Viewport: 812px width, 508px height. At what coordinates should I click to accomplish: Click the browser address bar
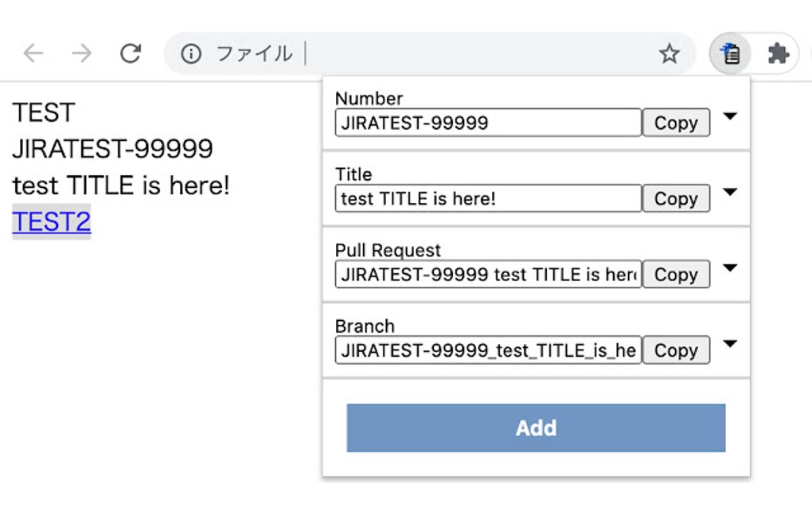[x=478, y=53]
